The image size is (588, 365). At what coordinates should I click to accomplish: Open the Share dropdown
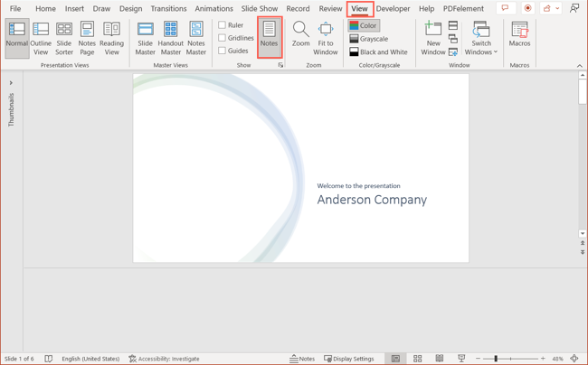pyautogui.click(x=551, y=8)
